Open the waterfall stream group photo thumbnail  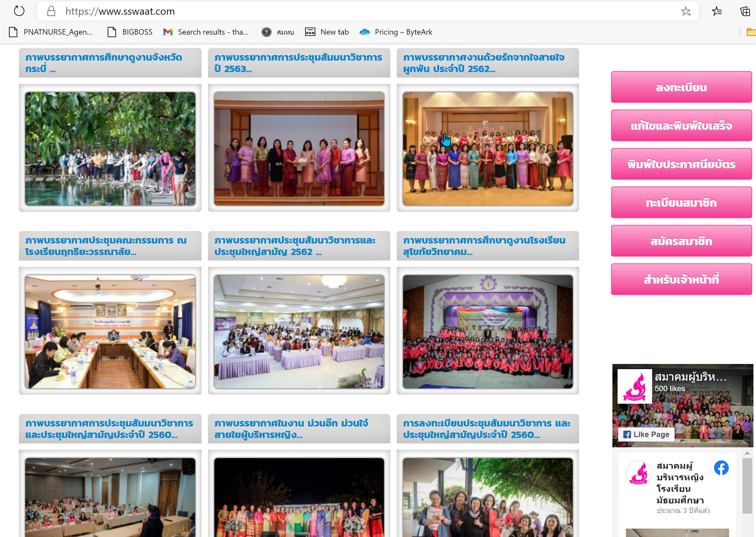click(x=110, y=149)
